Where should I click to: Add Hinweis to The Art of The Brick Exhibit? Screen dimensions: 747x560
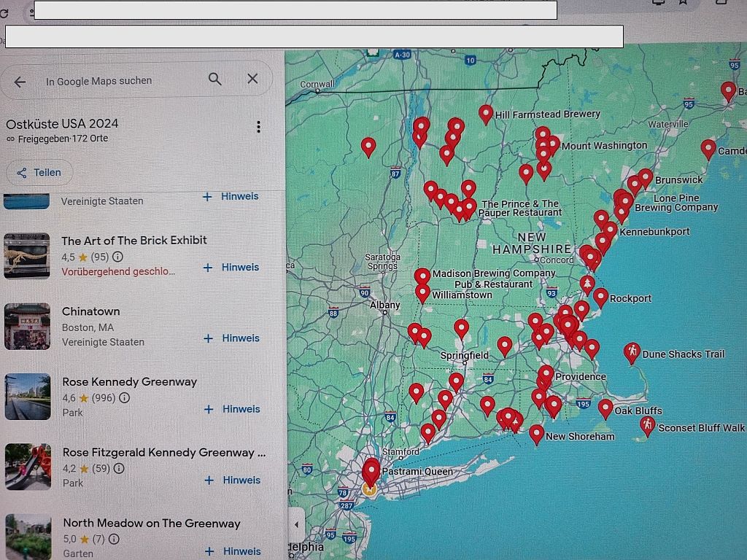[x=232, y=268]
